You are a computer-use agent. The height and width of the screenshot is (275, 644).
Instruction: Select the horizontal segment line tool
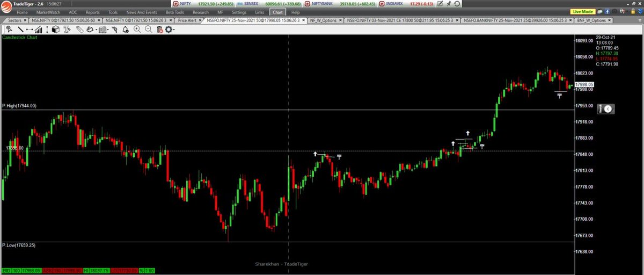(30, 30)
